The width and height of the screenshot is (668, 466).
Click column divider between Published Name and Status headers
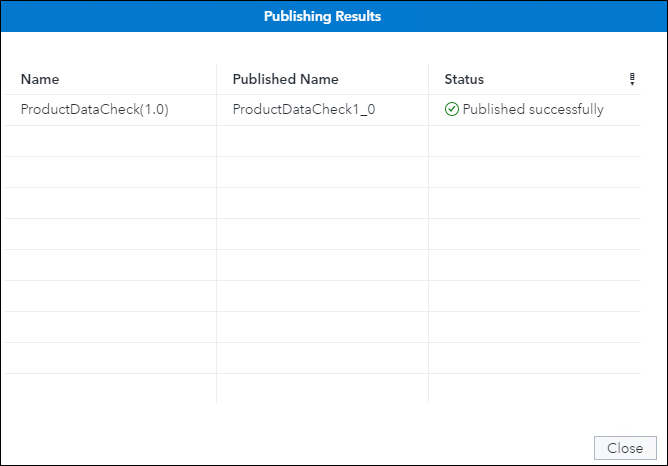(429, 79)
